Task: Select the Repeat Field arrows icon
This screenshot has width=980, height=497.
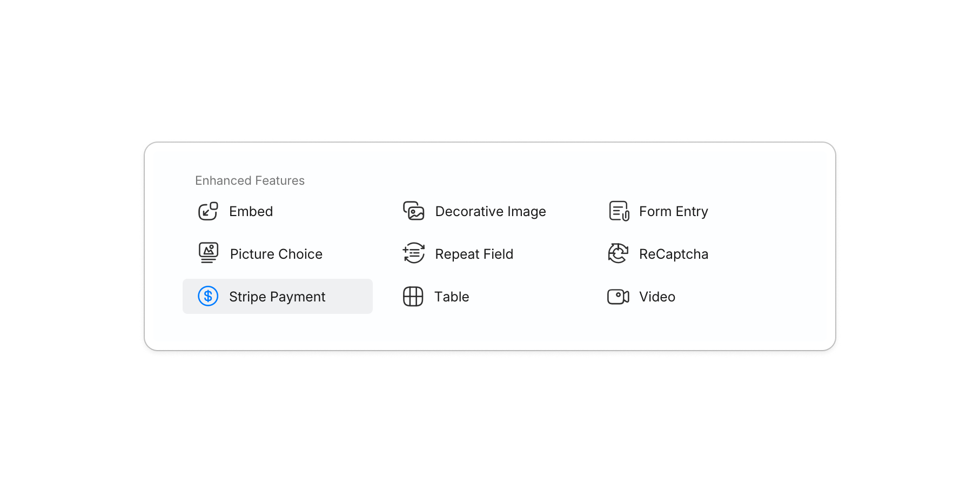Action: 413,253
